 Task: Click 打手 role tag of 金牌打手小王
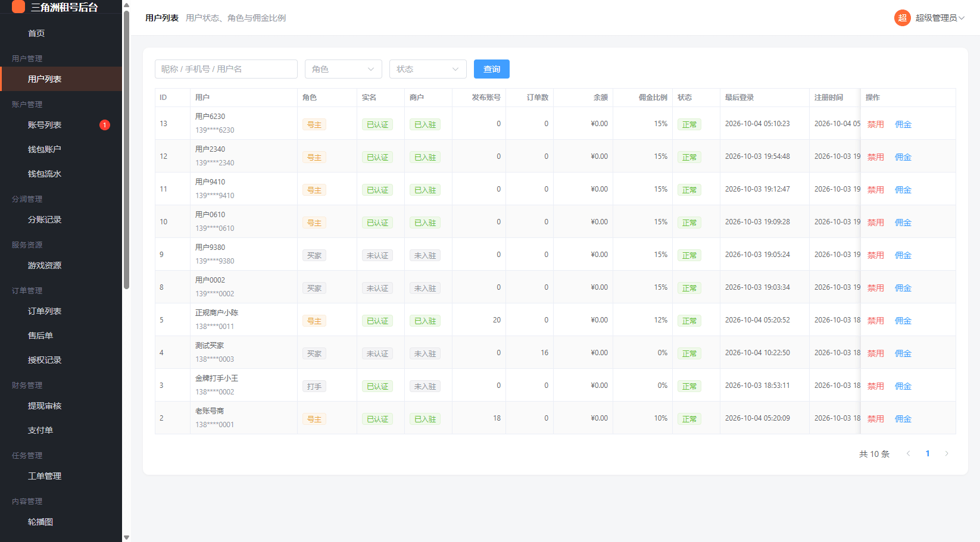coord(314,387)
